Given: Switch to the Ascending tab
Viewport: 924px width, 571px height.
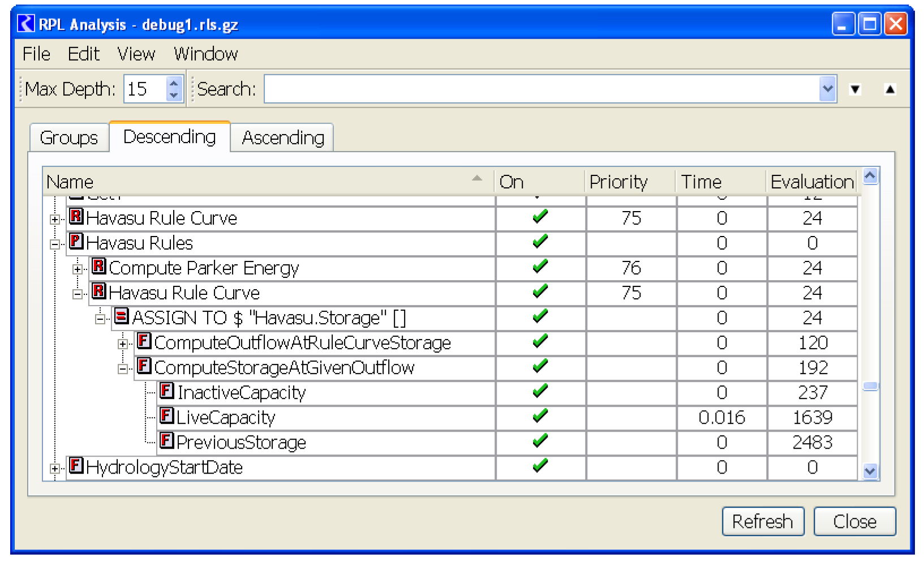Looking at the screenshot, I should click(x=282, y=138).
